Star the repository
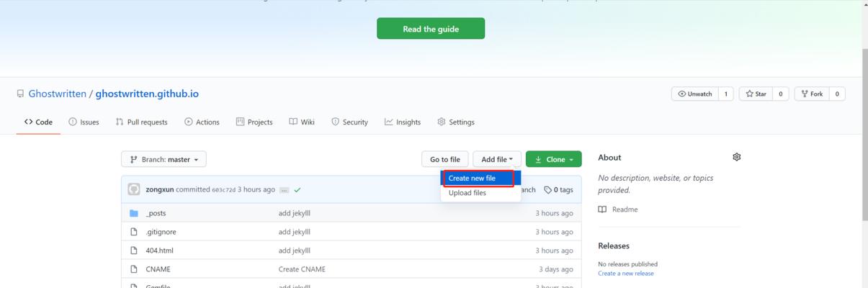This screenshot has height=288, width=868. (756, 94)
